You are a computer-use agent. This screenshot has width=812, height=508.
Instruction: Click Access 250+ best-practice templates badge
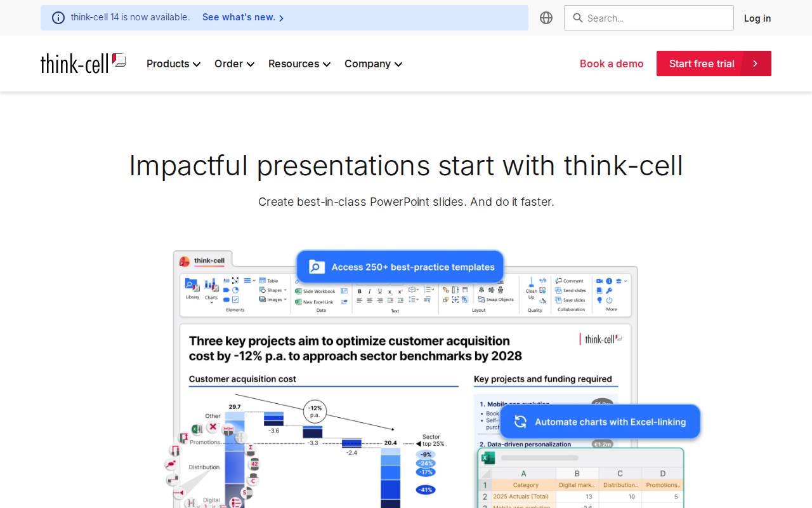(400, 267)
